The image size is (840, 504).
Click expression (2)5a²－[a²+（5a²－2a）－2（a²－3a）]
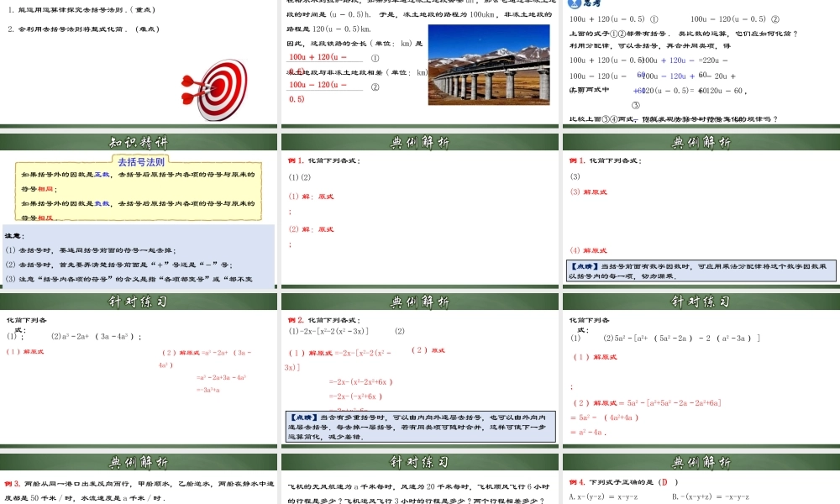(681, 338)
